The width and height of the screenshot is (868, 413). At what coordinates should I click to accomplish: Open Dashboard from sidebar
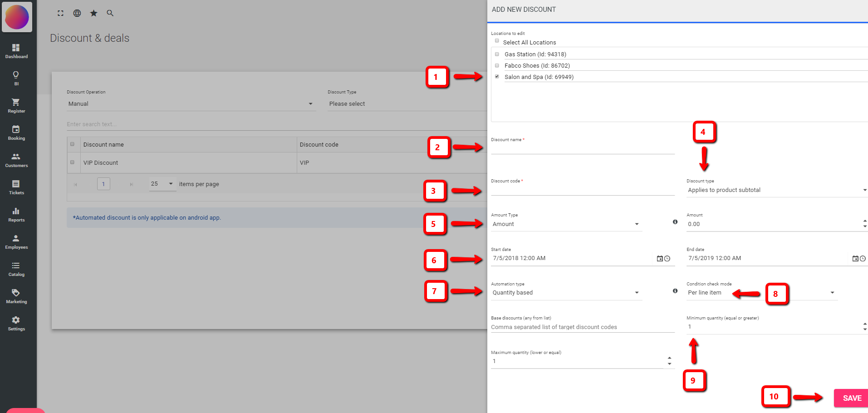point(16,51)
